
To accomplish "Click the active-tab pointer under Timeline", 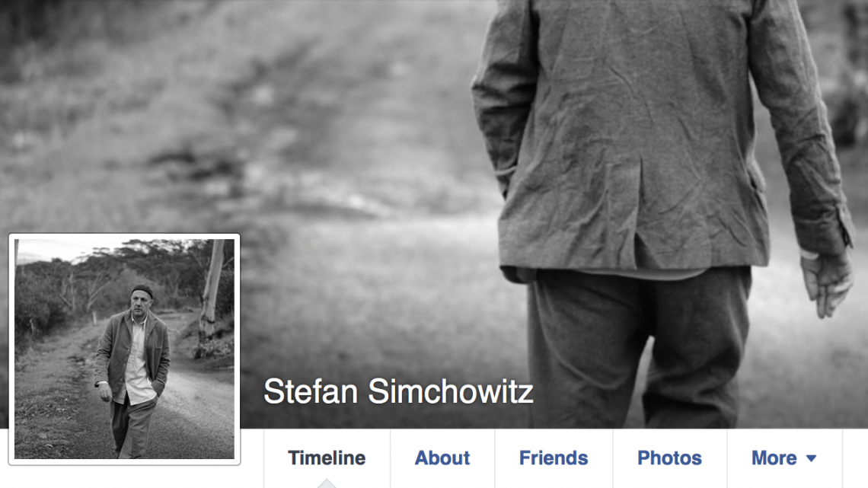I will pos(327,483).
